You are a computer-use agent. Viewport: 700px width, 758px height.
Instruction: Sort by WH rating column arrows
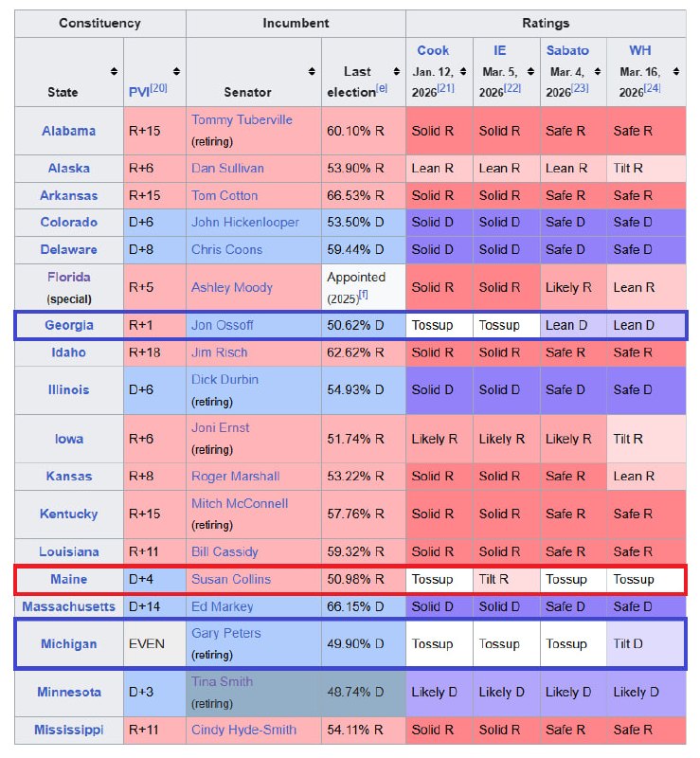click(674, 71)
